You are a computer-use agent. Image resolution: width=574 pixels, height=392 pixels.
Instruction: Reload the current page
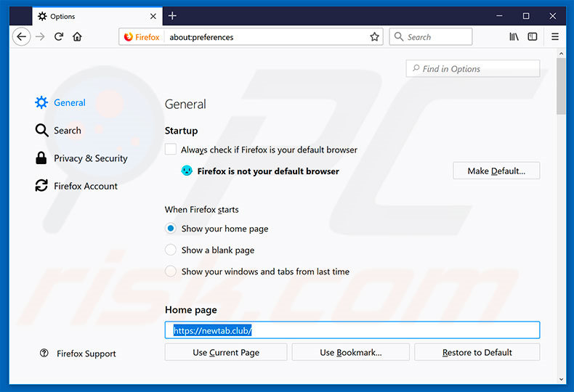coord(59,36)
